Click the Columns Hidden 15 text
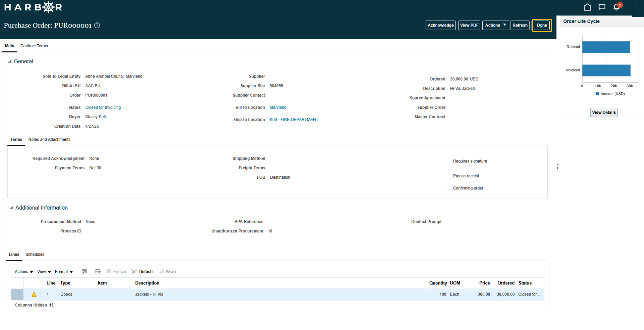This screenshot has width=644, height=330. 34,305
